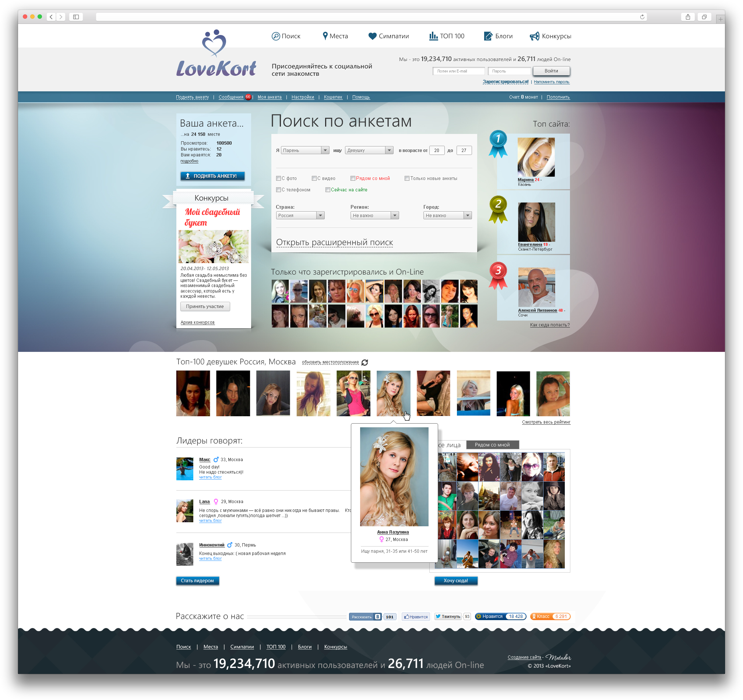This screenshot has height=700, width=743.
Task: Toggle the Safari sidebar icon
Action: point(76,17)
